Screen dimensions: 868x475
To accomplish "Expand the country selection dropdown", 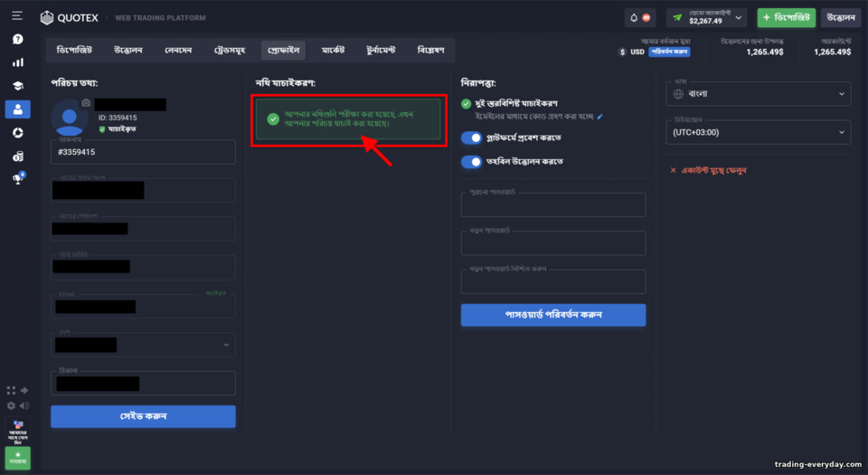I will [x=143, y=345].
